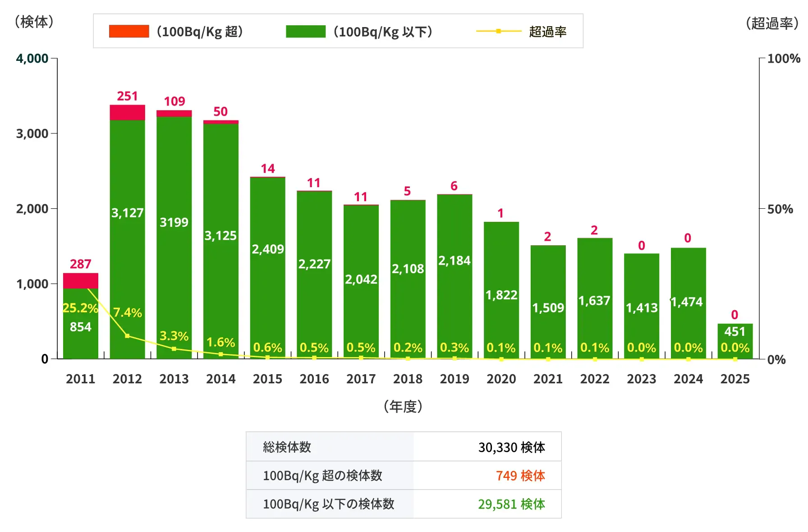The image size is (808, 532).
Task: Click the red 100Bq/Kg 超 legend swatch
Action: 129,31
